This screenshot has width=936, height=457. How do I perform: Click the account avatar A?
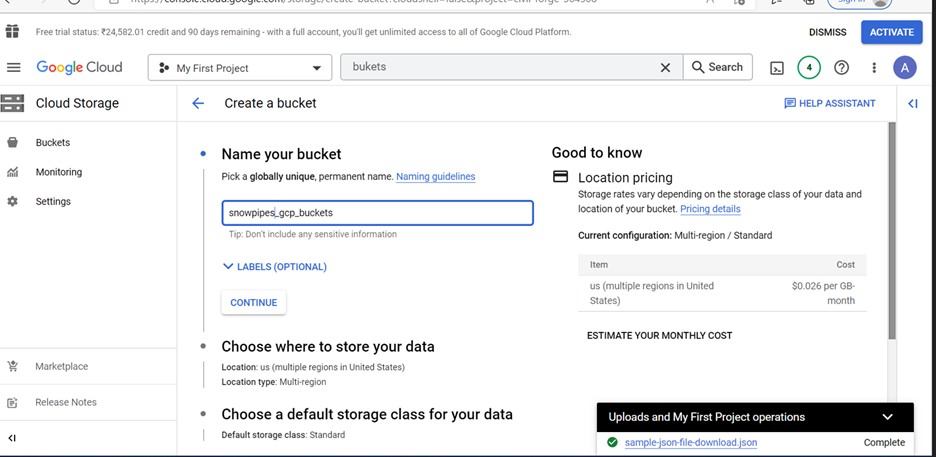pyautogui.click(x=905, y=68)
